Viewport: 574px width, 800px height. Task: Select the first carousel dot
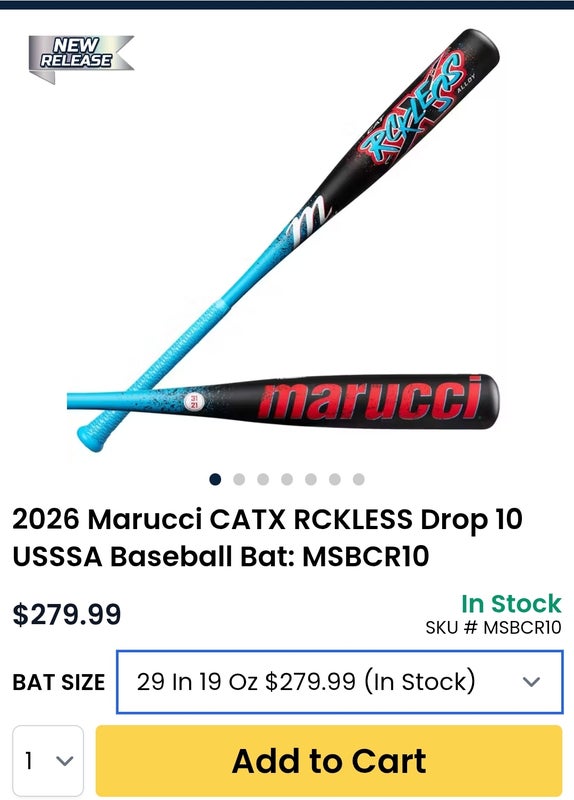coord(215,479)
